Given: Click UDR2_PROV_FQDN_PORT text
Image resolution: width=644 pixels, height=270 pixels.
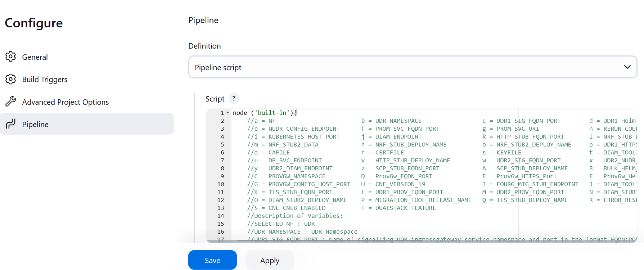Looking at the screenshot, I should (x=530, y=192).
